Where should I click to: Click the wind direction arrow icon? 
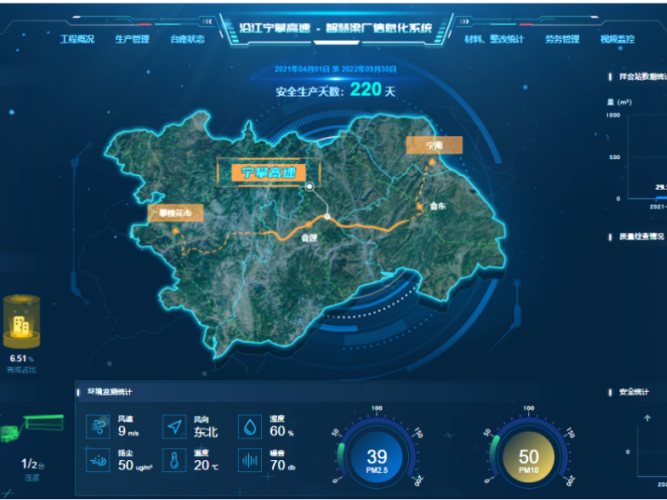tap(175, 427)
